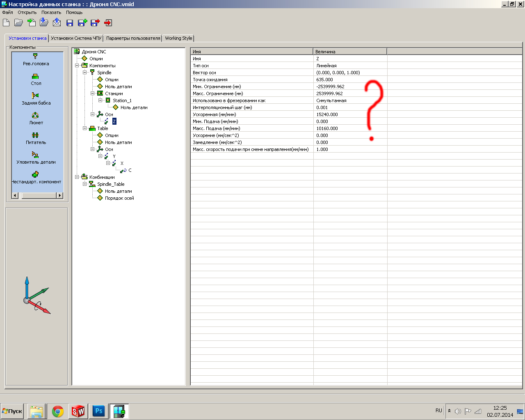Add a Стол component
This screenshot has height=420, width=525.
[x=36, y=80]
